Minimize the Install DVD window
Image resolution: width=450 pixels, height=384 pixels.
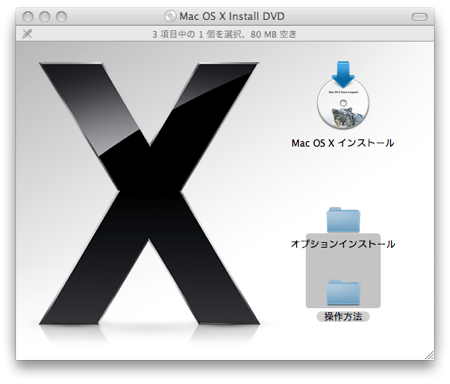[45, 16]
